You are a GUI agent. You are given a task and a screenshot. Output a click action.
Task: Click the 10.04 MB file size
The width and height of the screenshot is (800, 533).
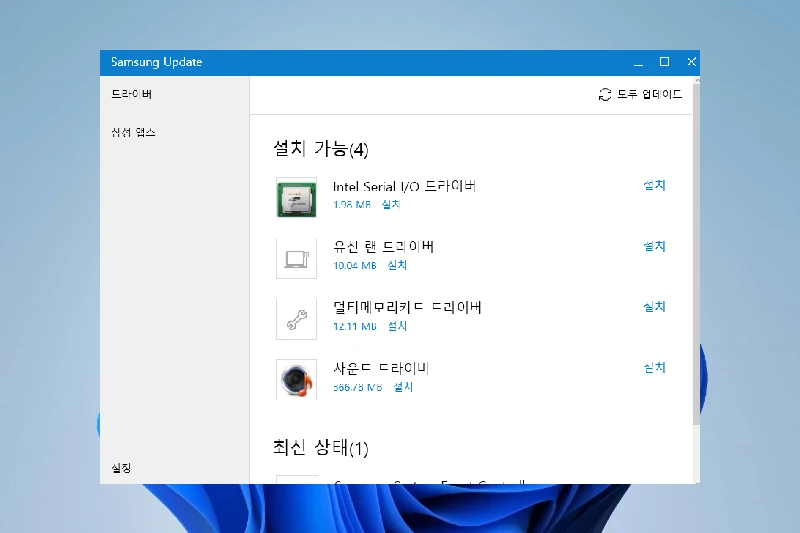tap(355, 265)
